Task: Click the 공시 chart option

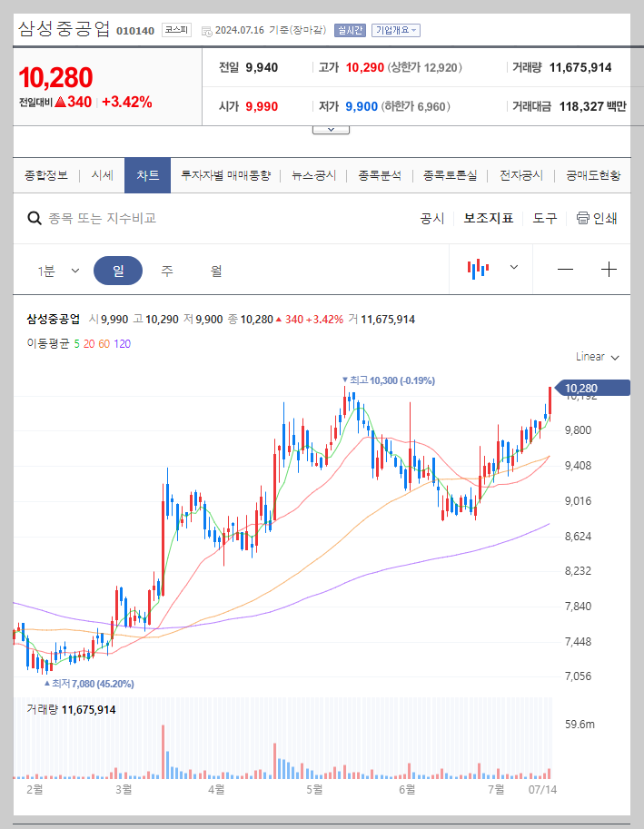Action: tap(432, 218)
